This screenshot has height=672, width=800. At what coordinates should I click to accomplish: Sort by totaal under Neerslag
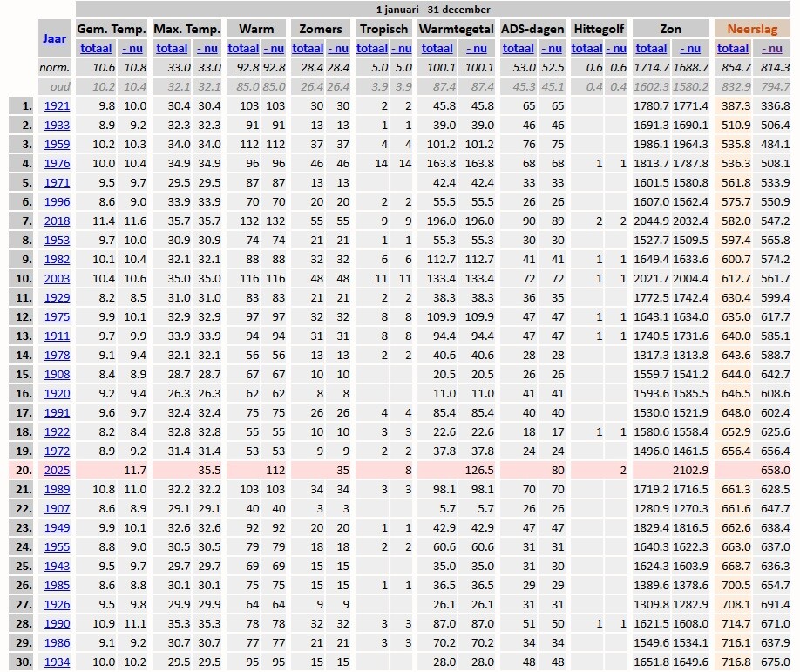point(733,48)
